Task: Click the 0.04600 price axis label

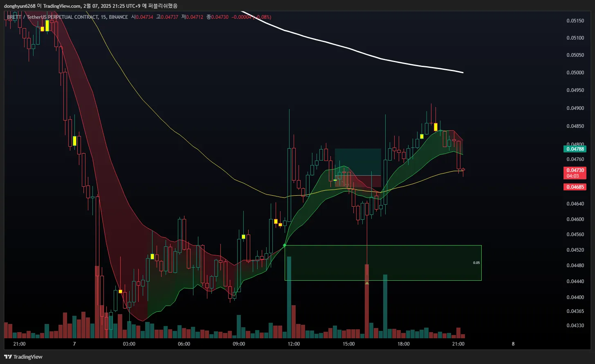Action: click(575, 219)
